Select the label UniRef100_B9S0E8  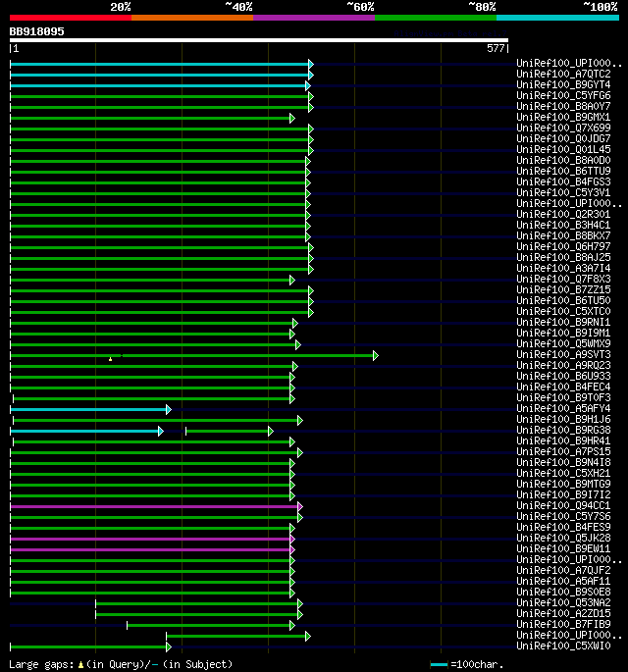tap(563, 592)
